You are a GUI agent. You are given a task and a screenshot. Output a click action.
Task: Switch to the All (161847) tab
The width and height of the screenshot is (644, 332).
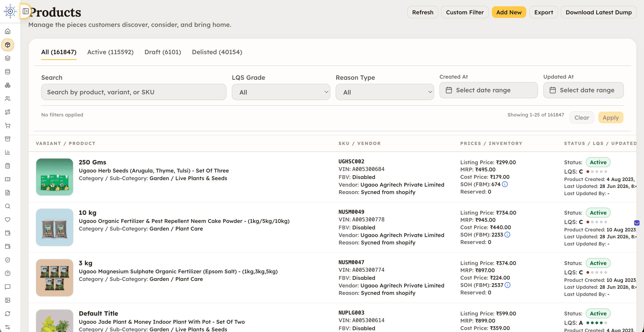[59, 52]
